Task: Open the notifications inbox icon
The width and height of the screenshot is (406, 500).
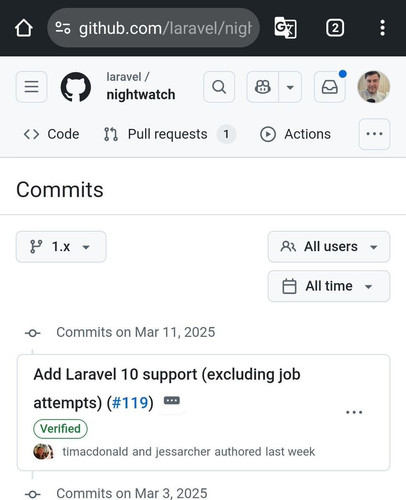Action: [x=330, y=87]
